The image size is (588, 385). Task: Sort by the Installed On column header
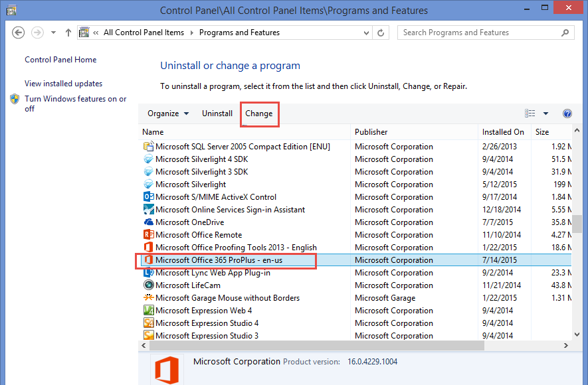pyautogui.click(x=503, y=132)
